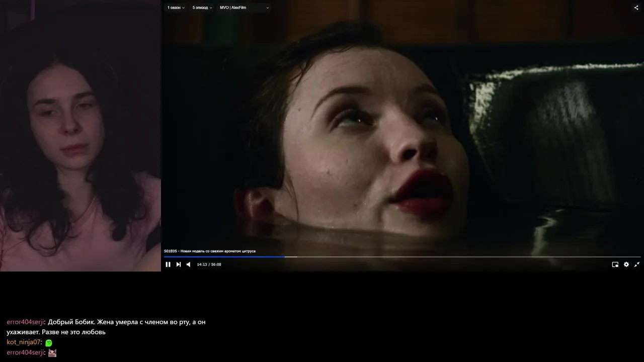Click the green emote by kot_ninja07
644x362 pixels.
pyautogui.click(x=49, y=343)
